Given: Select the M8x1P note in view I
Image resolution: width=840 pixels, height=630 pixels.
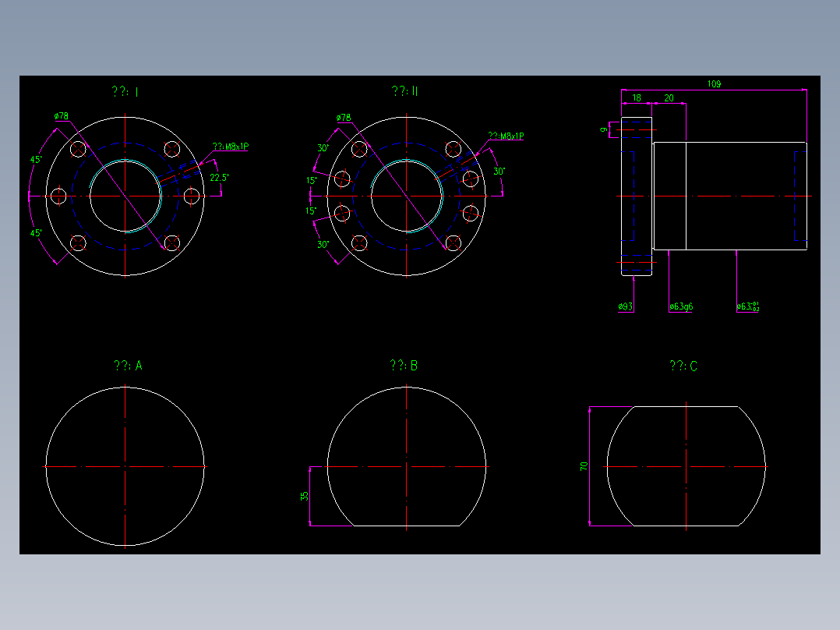Looking at the screenshot, I should (x=231, y=147).
